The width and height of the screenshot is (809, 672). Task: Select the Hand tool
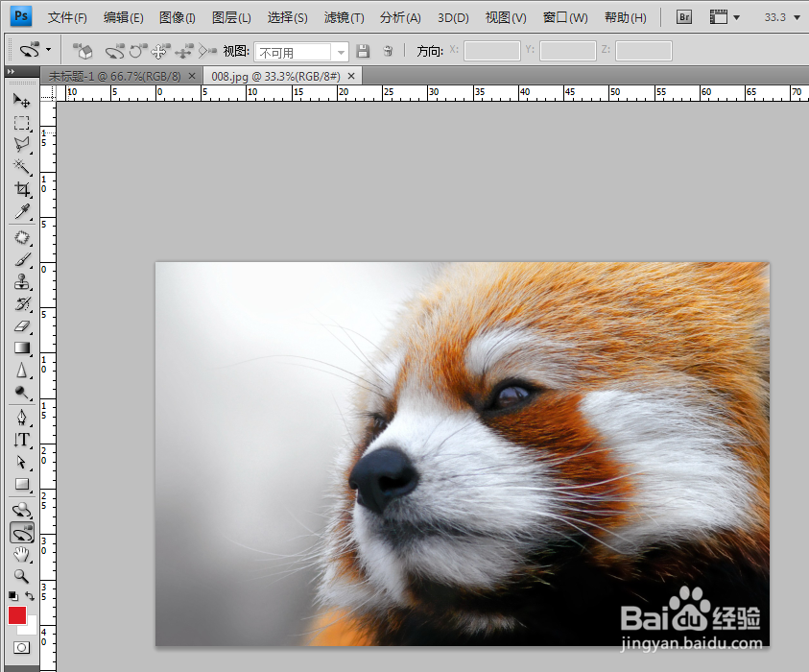click(x=22, y=555)
